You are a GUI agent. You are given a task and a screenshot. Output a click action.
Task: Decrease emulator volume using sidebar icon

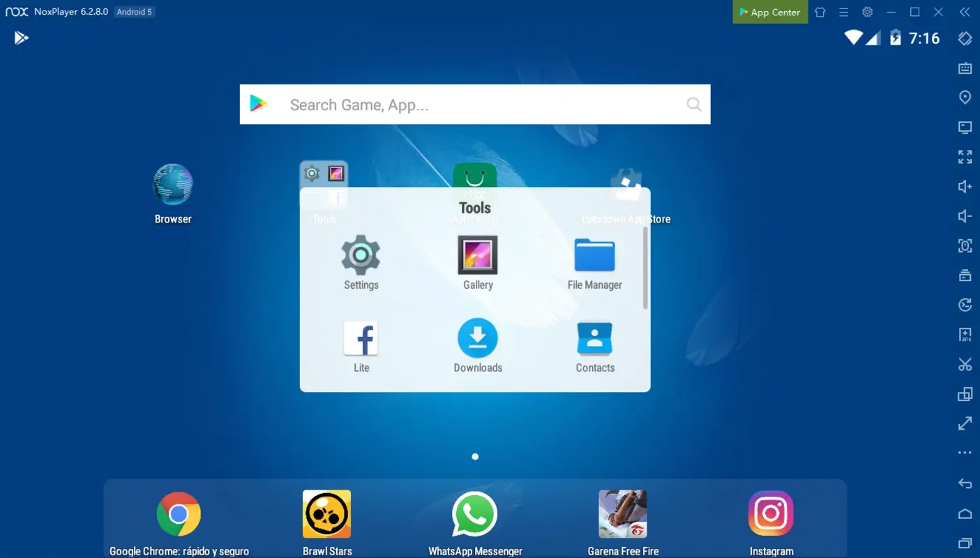point(965,216)
